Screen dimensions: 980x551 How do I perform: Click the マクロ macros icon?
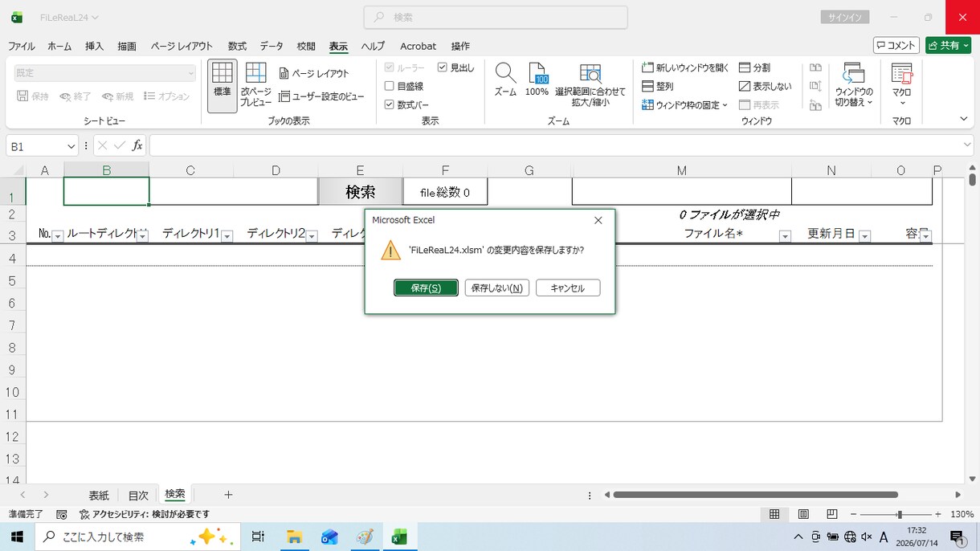click(x=901, y=84)
